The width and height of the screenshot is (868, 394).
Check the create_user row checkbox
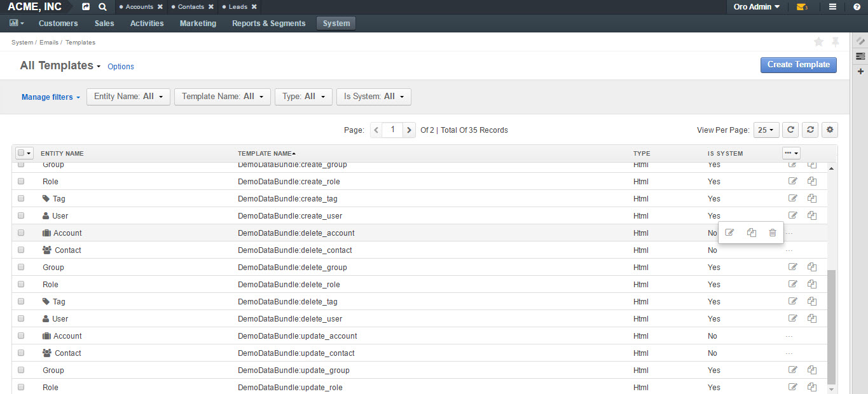pos(21,215)
